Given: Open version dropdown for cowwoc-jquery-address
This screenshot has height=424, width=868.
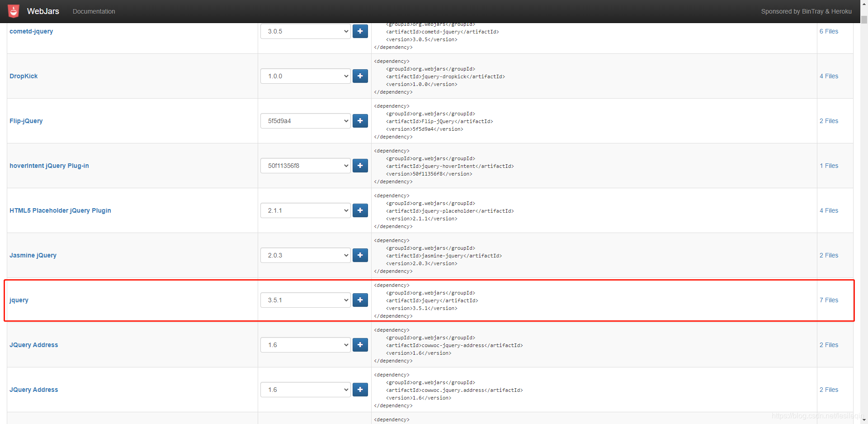Looking at the screenshot, I should (x=306, y=345).
